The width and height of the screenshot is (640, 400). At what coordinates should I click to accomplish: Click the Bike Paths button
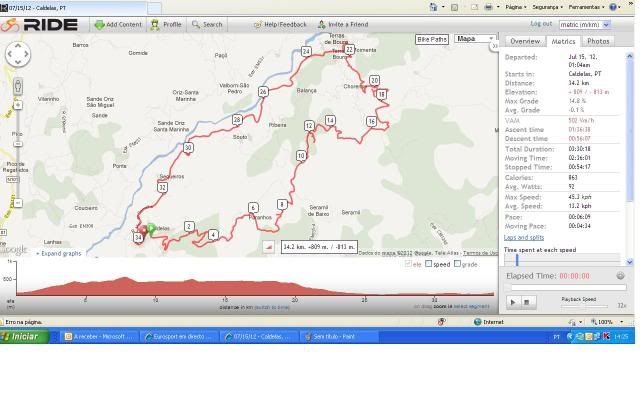pos(431,39)
